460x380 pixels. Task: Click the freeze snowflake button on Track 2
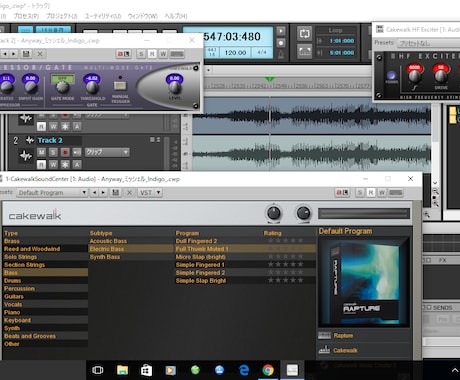pyautogui.click(x=65, y=164)
